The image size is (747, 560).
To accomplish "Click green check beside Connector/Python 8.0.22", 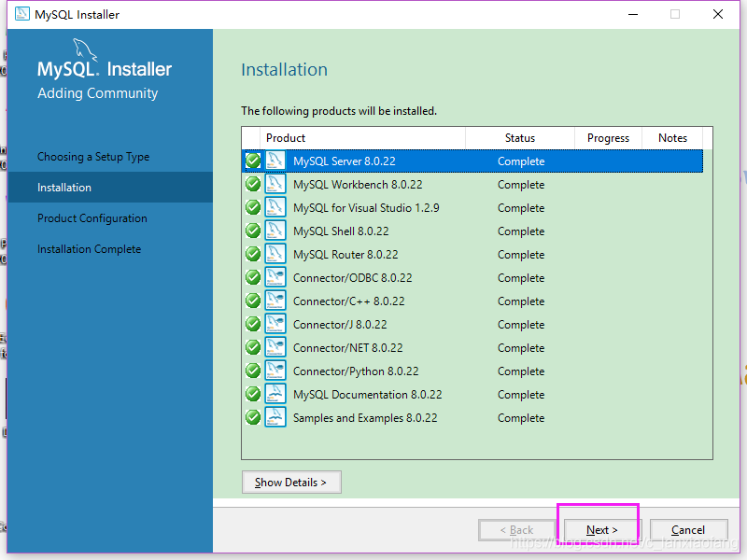I will click(x=253, y=371).
